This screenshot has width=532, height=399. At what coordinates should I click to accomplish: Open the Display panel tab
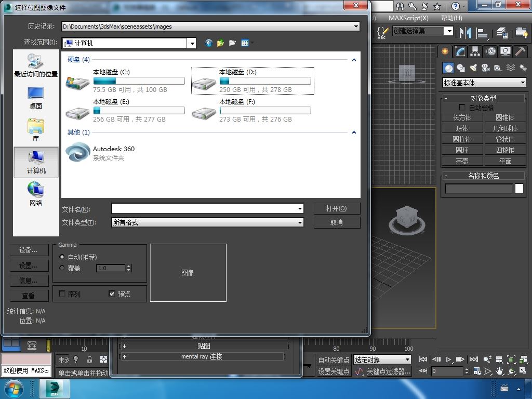506,51
